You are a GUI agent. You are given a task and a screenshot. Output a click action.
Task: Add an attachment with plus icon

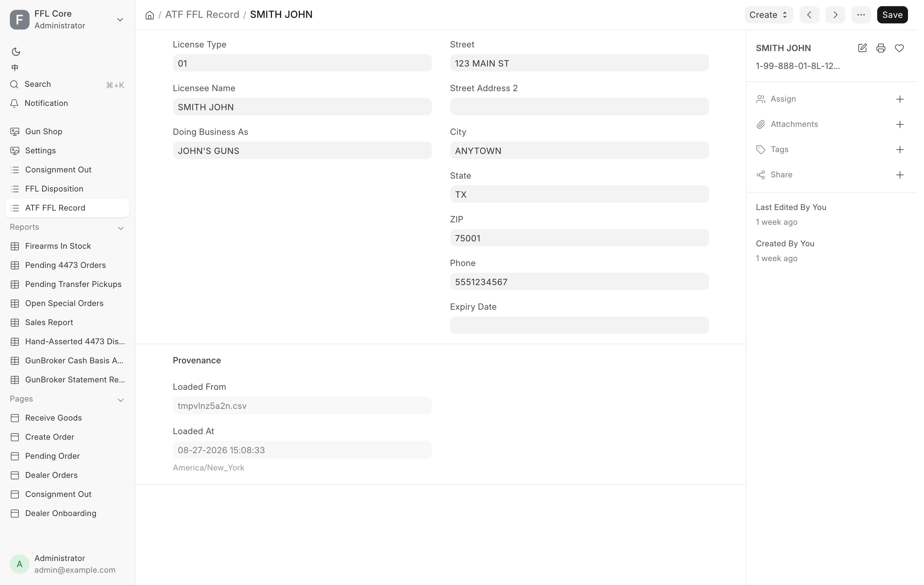899,124
